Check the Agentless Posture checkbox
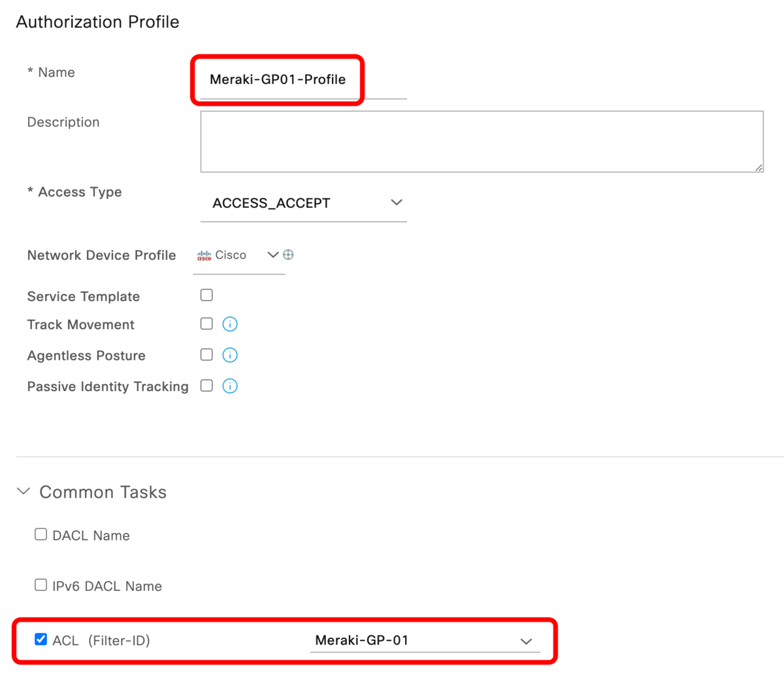Image resolution: width=784 pixels, height=679 pixels. coord(206,355)
